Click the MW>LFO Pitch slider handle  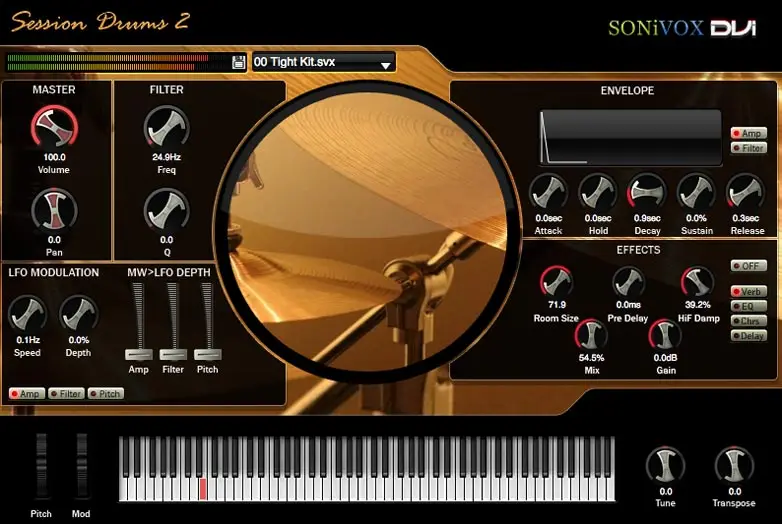(x=207, y=354)
